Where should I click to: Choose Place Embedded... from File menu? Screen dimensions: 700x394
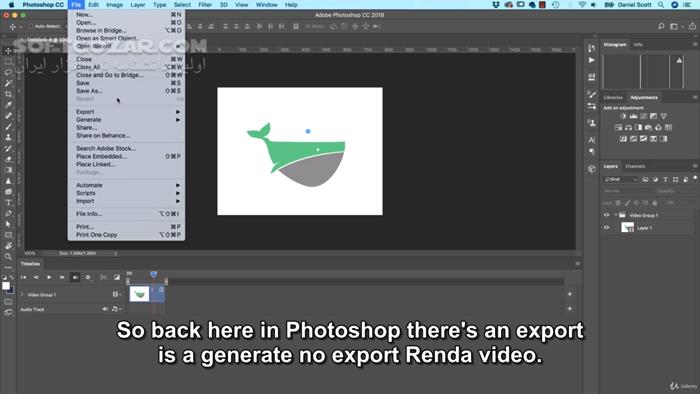pyautogui.click(x=126, y=157)
